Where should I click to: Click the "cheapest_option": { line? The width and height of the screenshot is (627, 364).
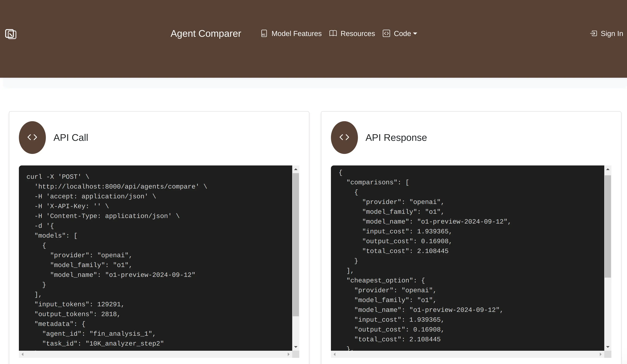pos(386,281)
